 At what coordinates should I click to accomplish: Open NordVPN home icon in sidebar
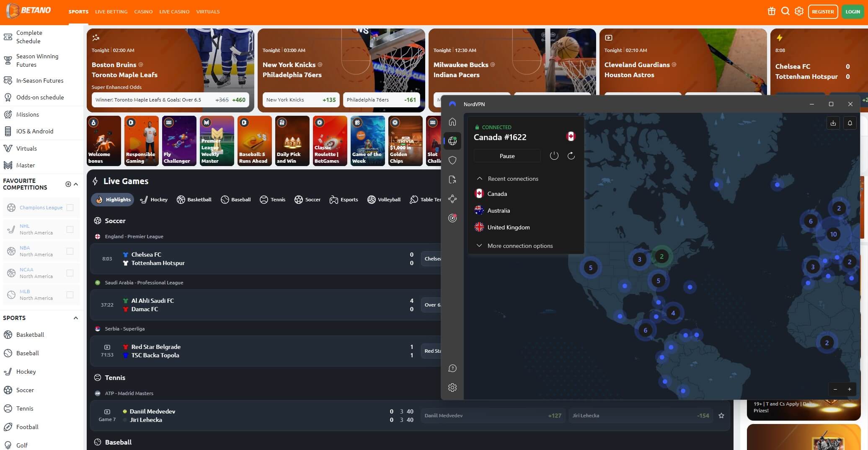(x=452, y=122)
